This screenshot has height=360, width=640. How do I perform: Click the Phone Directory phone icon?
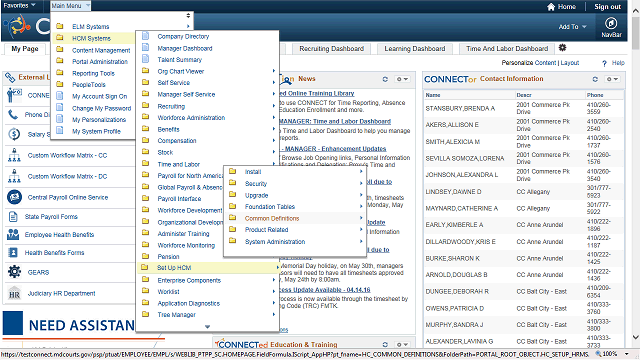click(13, 115)
